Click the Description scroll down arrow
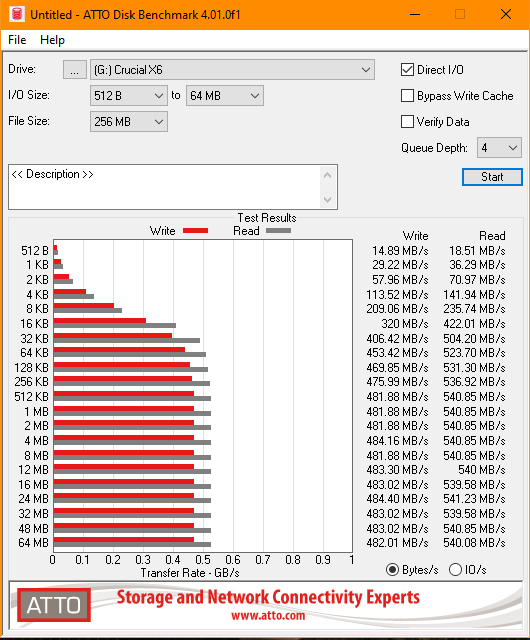Viewport: 530px width, 640px height. point(327,200)
